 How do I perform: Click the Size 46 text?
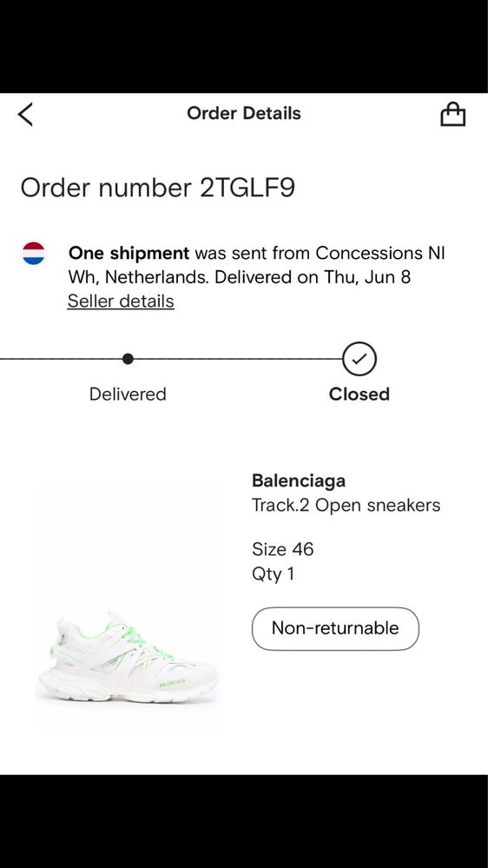[283, 549]
